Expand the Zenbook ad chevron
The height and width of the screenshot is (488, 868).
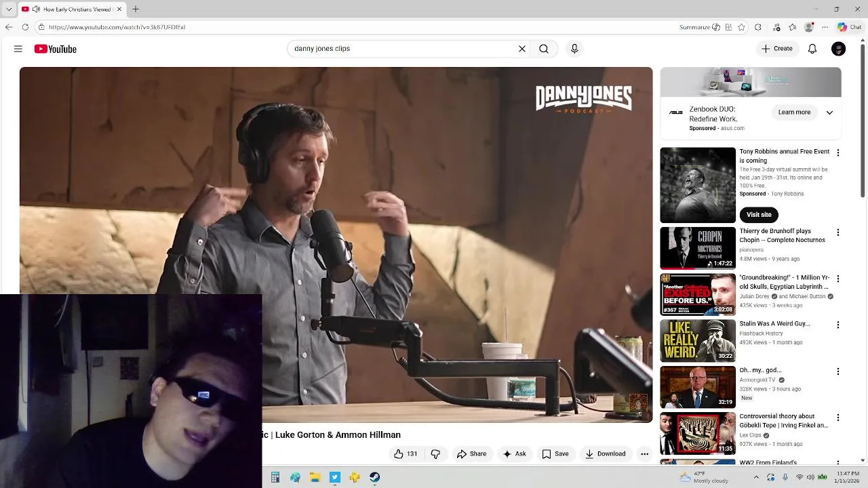[x=829, y=113]
